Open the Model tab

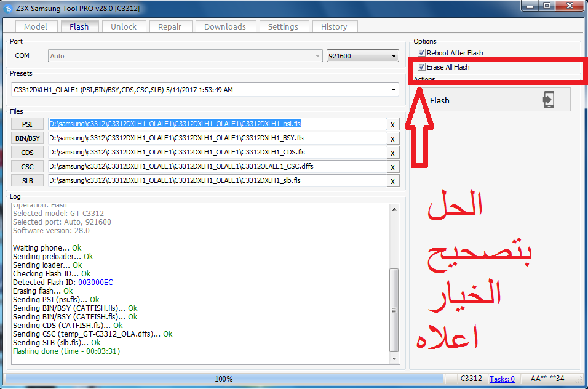pos(36,26)
